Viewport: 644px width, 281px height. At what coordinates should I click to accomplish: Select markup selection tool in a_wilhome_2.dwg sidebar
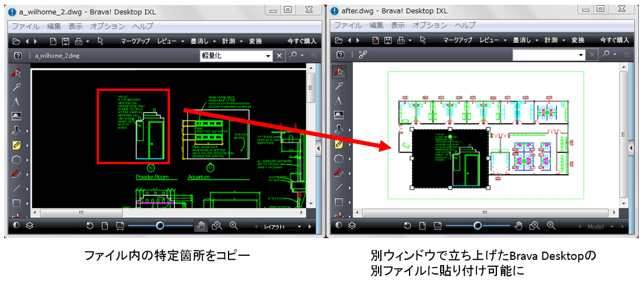pos(16,73)
